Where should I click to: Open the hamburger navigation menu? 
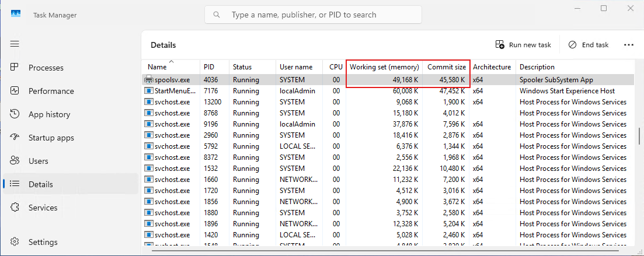pyautogui.click(x=15, y=44)
